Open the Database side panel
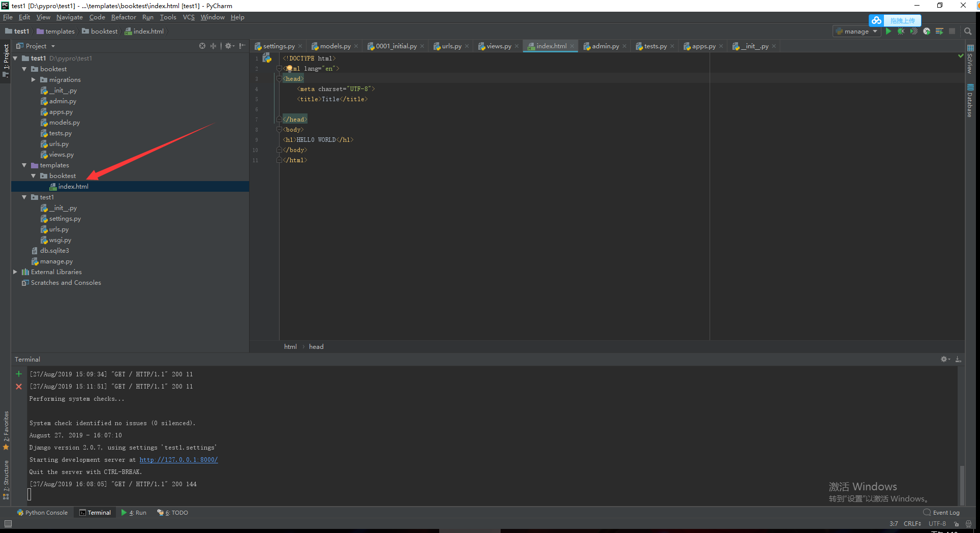Image resolution: width=980 pixels, height=533 pixels. (x=970, y=101)
